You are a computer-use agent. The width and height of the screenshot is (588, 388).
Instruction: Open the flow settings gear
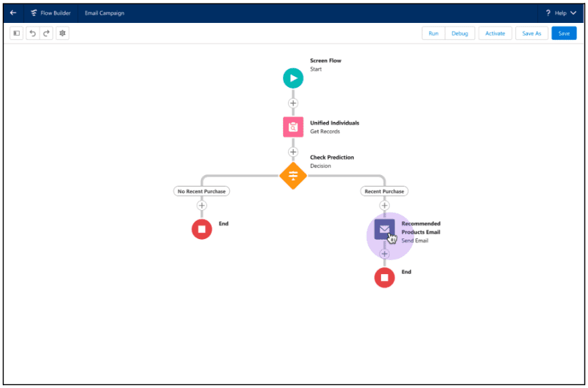(62, 33)
